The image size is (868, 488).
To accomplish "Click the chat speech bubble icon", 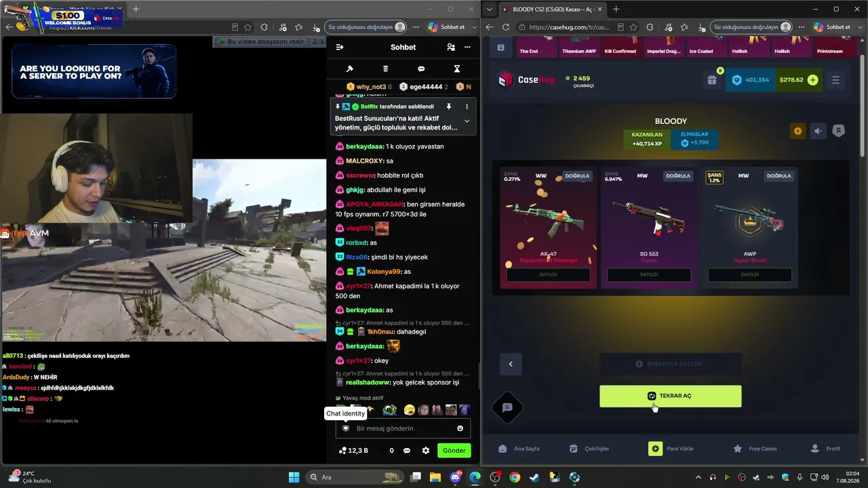I will point(421,69).
